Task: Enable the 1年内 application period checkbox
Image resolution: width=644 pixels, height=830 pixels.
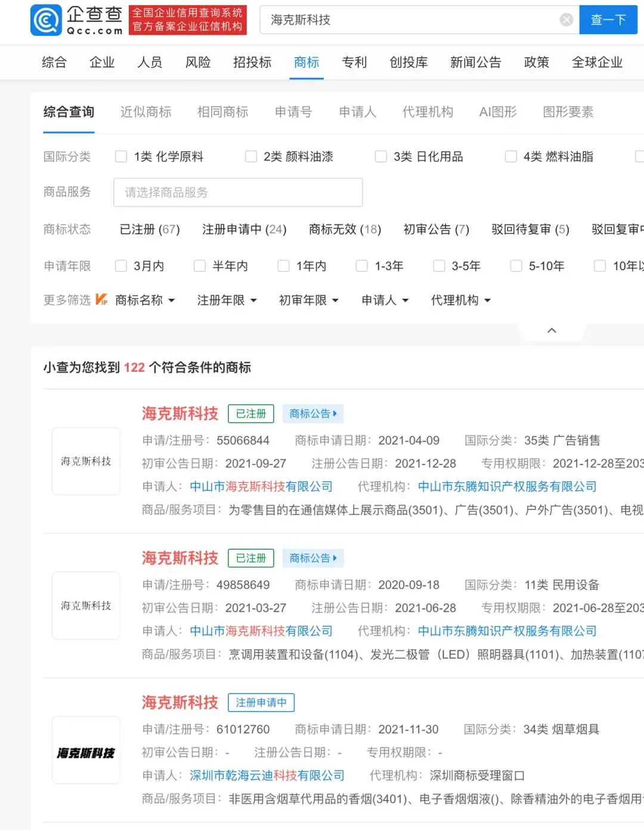Action: click(283, 266)
